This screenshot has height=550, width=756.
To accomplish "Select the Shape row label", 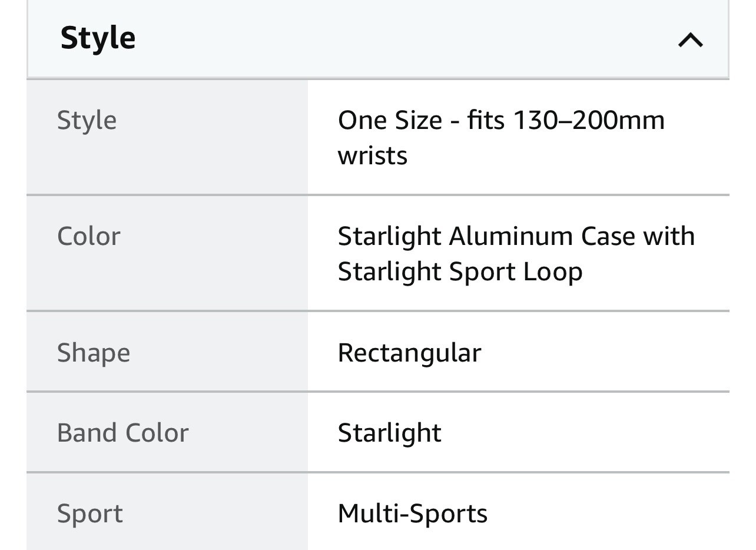I will click(x=93, y=353).
